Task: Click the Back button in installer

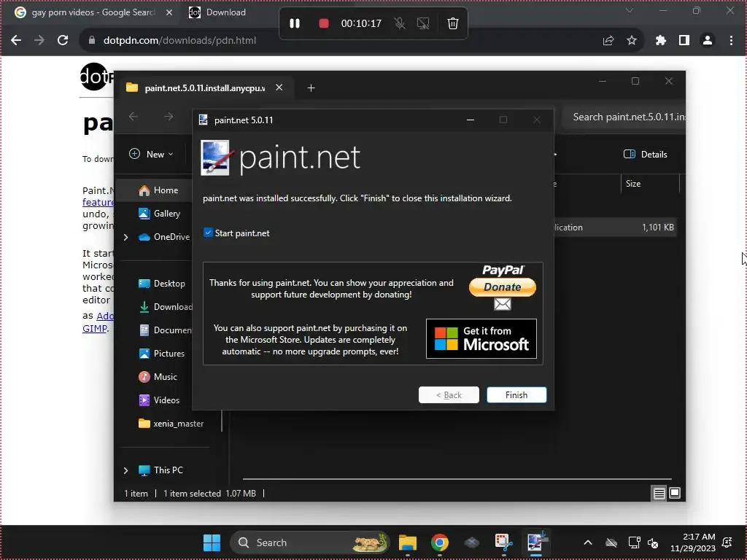Action: (449, 394)
